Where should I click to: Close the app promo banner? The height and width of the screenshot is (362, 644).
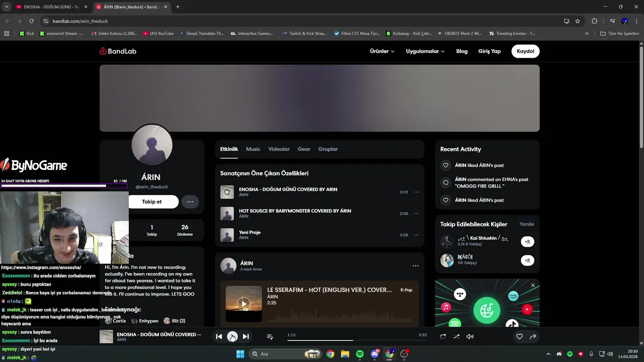pyautogui.click(x=533, y=286)
